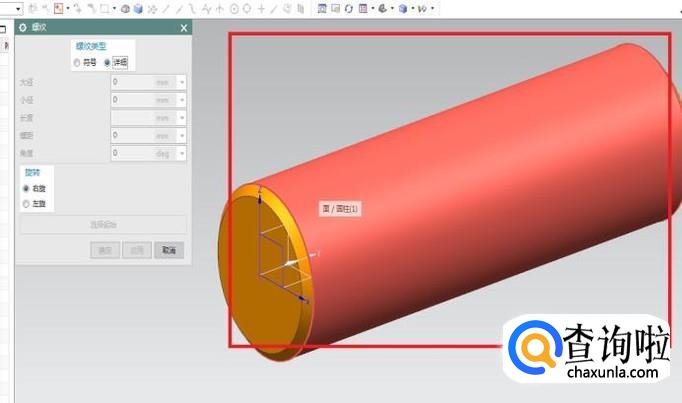Open the 螺距 pitch field dropdown arrow
This screenshot has width=682, height=403.
click(x=182, y=136)
